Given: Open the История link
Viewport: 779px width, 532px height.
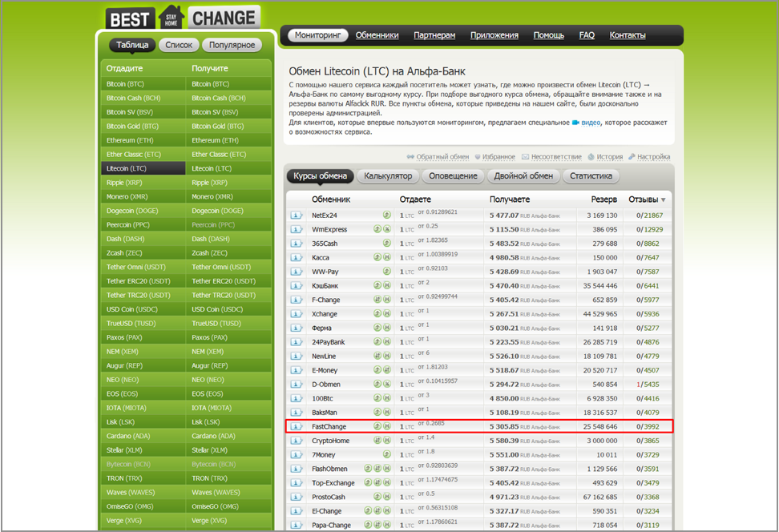Looking at the screenshot, I should click(610, 157).
